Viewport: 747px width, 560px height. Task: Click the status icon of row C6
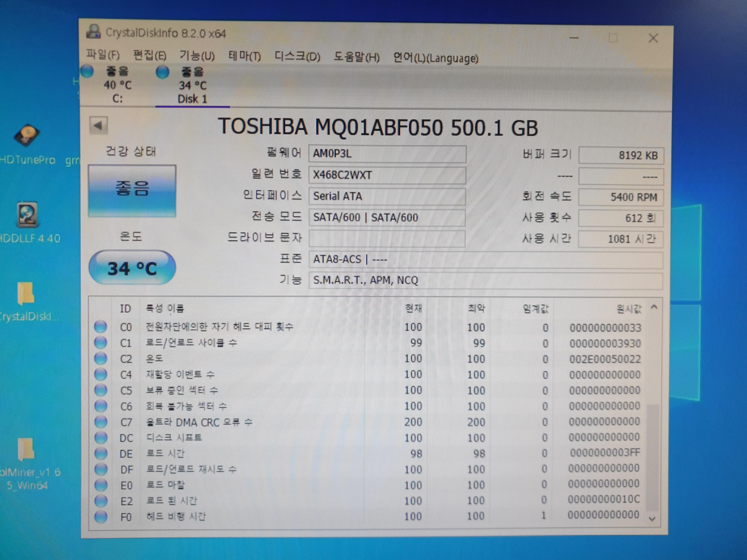(x=101, y=406)
